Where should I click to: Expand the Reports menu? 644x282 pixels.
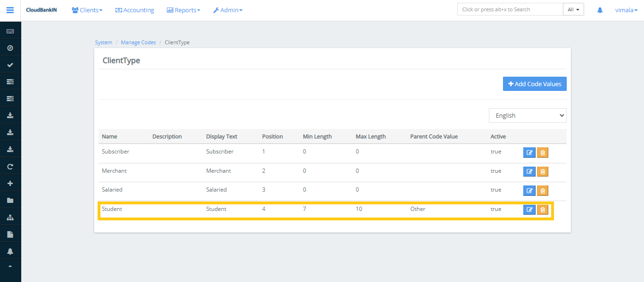click(x=183, y=9)
